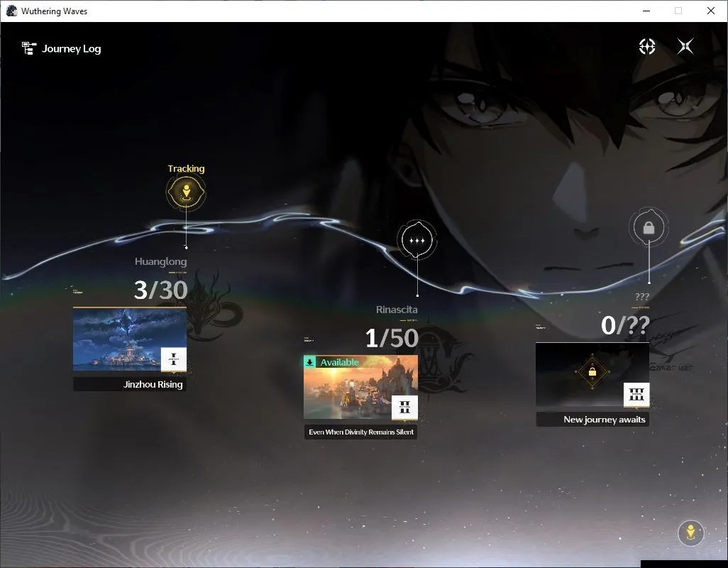Open the compass navigation icon at top right
Viewport: 728px width, 568px height.
[x=647, y=46]
